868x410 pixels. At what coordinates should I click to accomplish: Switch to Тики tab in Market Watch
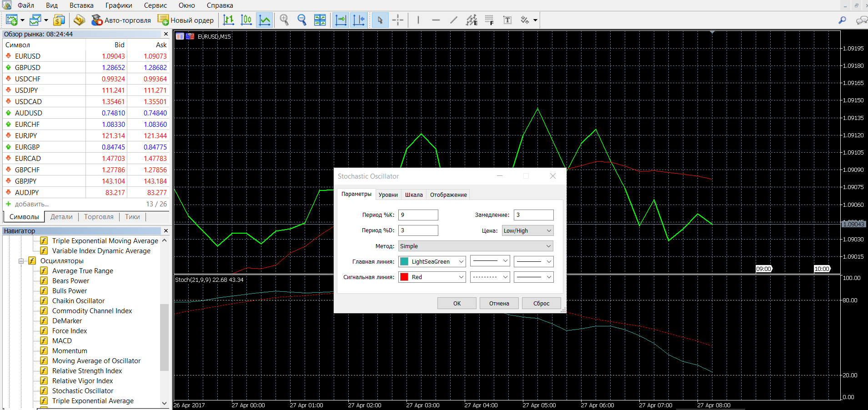132,217
